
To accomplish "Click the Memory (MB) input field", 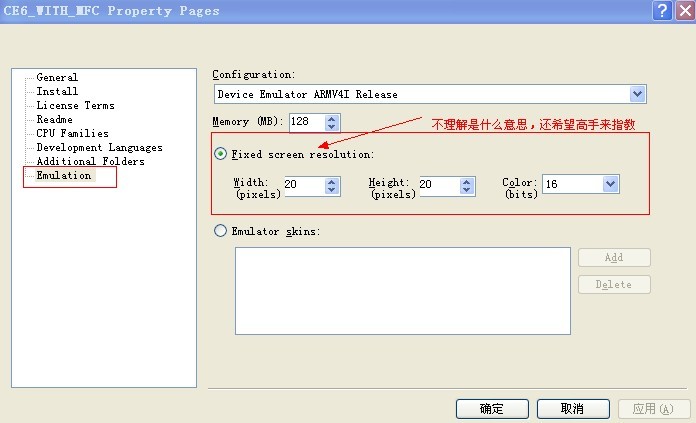I will point(307,122).
